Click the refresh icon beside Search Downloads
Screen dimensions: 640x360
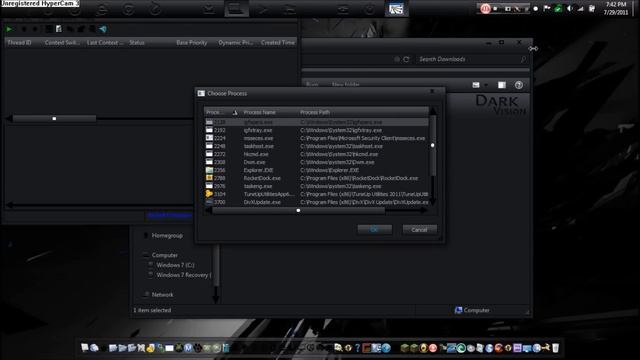coord(406,59)
